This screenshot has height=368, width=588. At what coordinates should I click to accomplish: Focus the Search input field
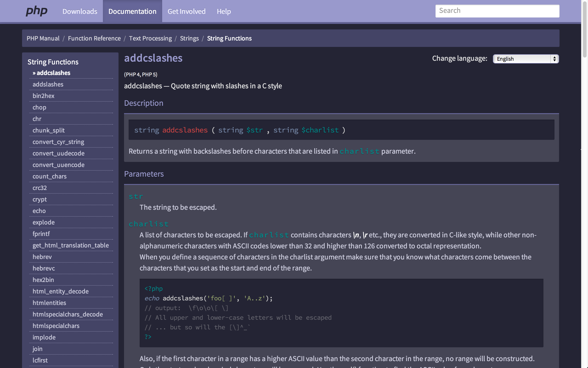497,11
